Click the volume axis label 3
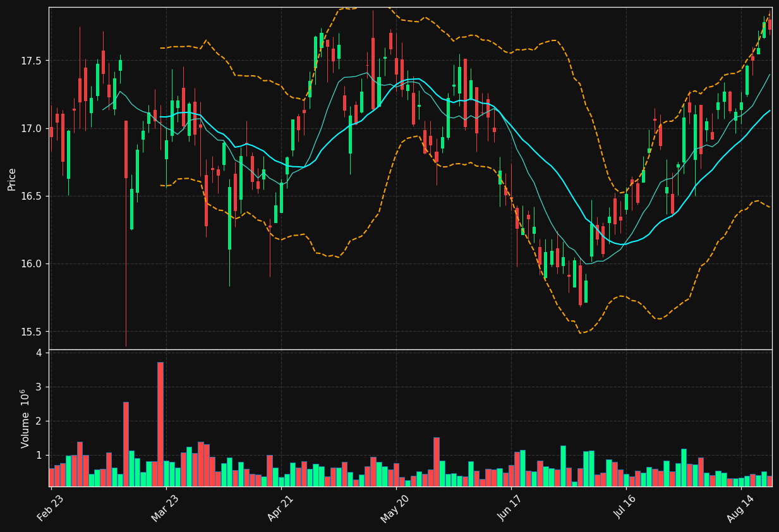The width and height of the screenshot is (779, 532). pos(39,387)
